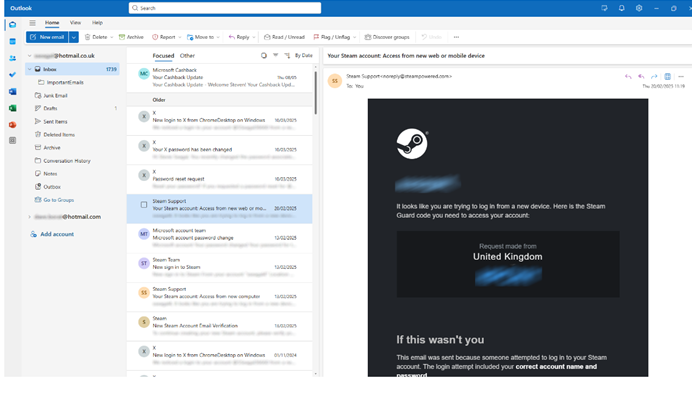This screenshot has height=399, width=692.
Task: Open More apps icon in left rail
Action: point(12,140)
